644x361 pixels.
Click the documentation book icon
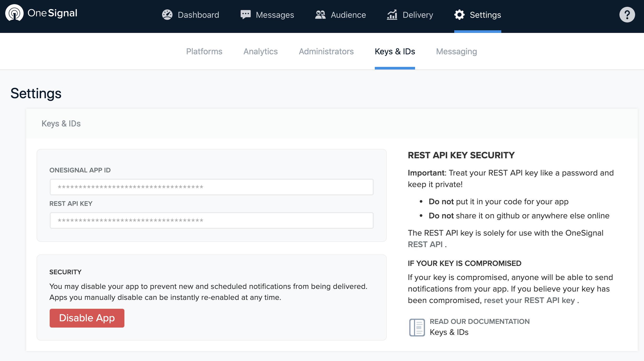(417, 327)
